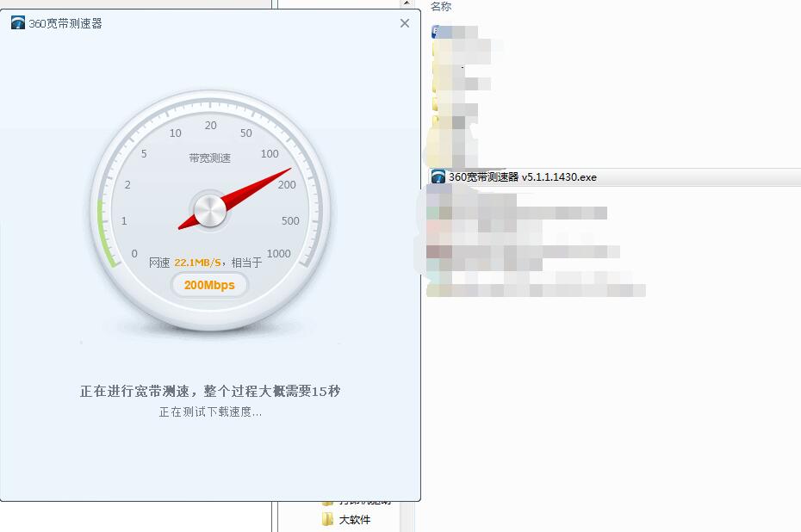
Task: Click the 500 mark on the gauge
Action: (290, 220)
